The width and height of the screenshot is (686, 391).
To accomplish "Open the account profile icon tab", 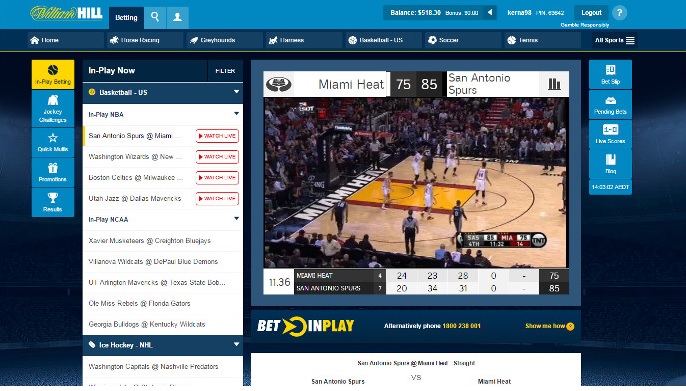I will click(x=178, y=17).
